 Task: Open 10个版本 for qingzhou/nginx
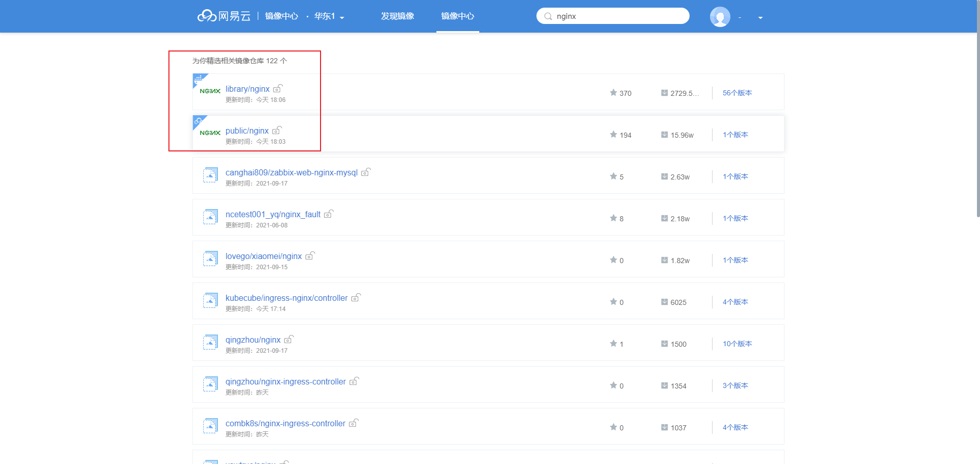(737, 344)
